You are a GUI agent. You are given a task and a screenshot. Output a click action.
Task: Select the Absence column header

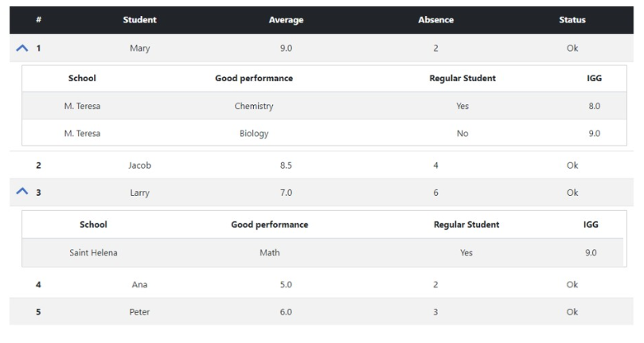[x=435, y=20]
